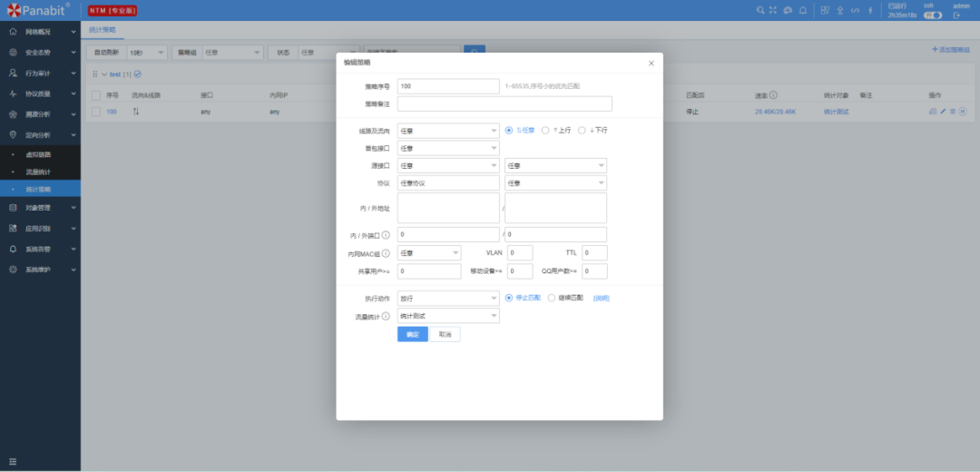The image size is (980, 472).
Task: Expand 网络概况 in sidebar
Action: (x=40, y=31)
